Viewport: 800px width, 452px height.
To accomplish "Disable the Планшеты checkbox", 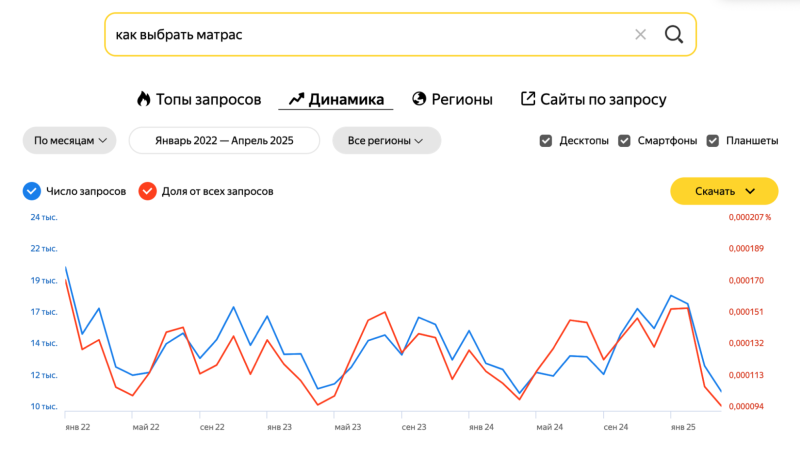I will (x=713, y=141).
